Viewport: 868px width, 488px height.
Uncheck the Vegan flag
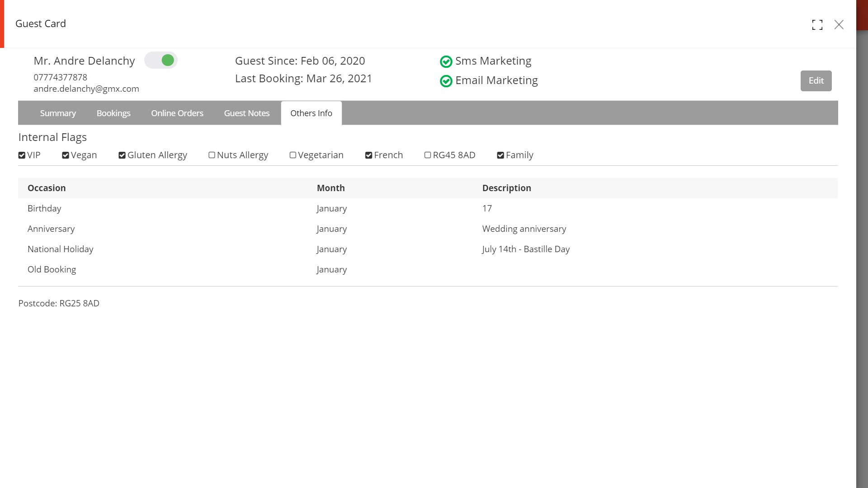click(x=66, y=155)
